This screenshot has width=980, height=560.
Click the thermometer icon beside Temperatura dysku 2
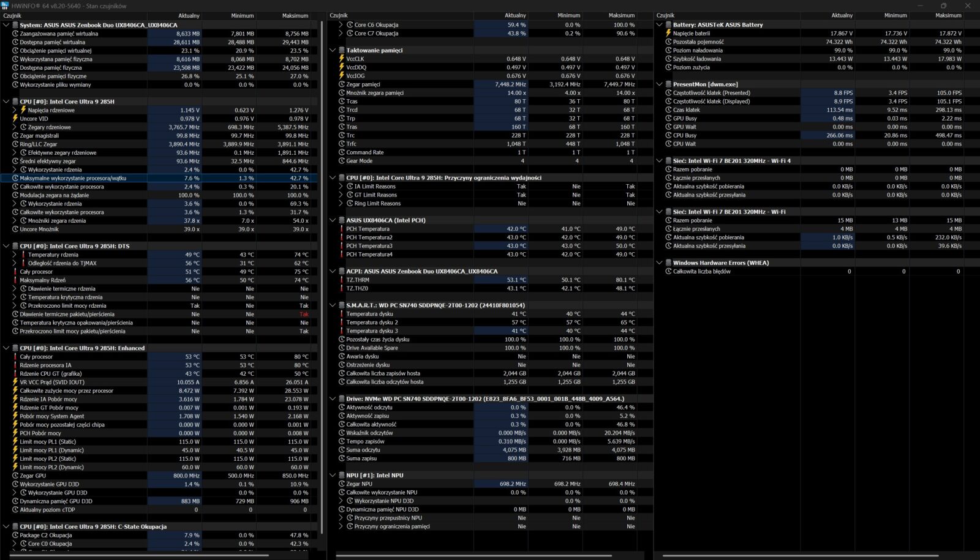(x=342, y=323)
